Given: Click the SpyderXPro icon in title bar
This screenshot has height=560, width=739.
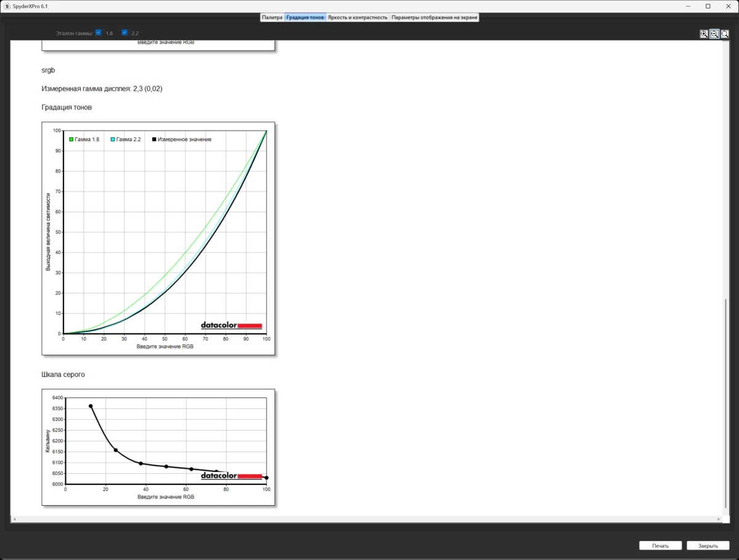Looking at the screenshot, I should coord(7,6).
